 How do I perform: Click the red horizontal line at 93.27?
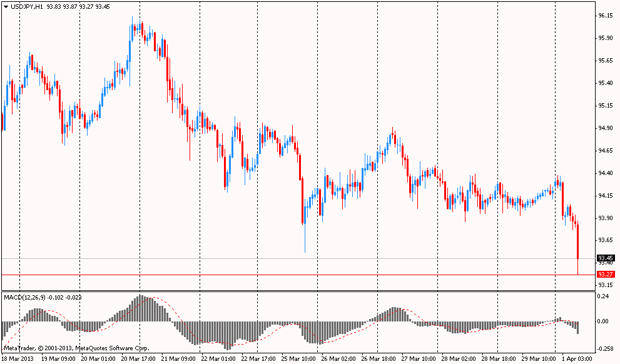click(298, 275)
